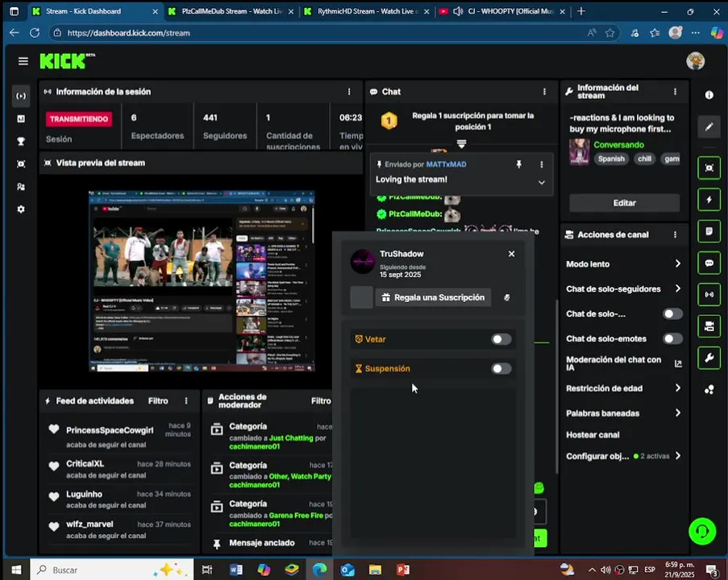
Task: Open Información del stream options menu
Action: pos(675,92)
